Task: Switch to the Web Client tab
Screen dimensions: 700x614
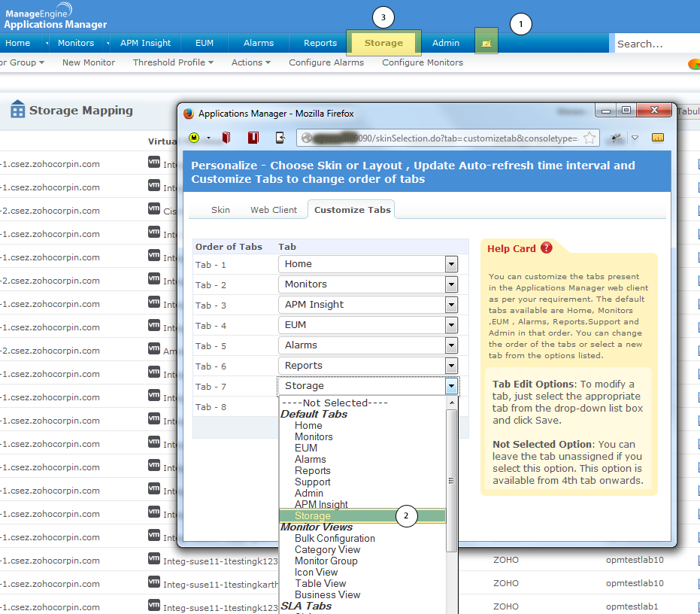Action: point(274,210)
